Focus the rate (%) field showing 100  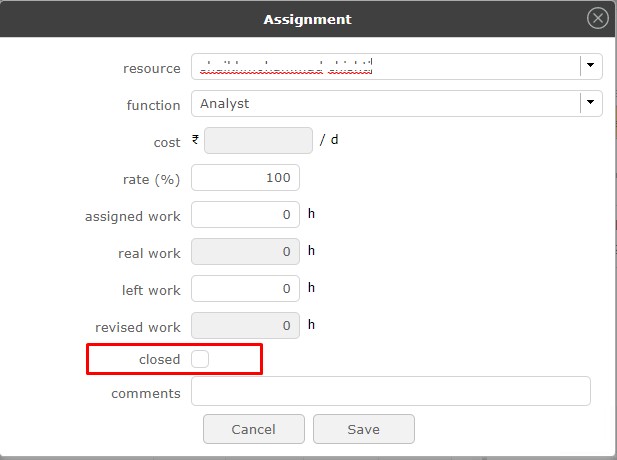[x=245, y=178]
